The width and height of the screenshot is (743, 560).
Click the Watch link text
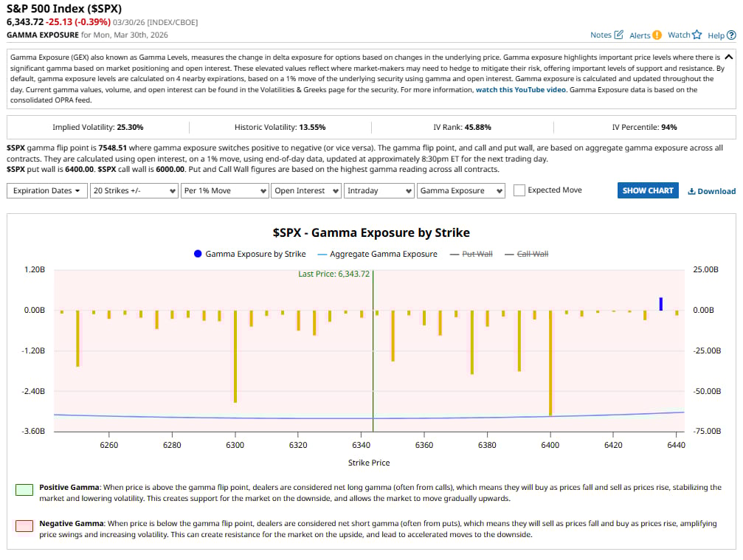[679, 35]
